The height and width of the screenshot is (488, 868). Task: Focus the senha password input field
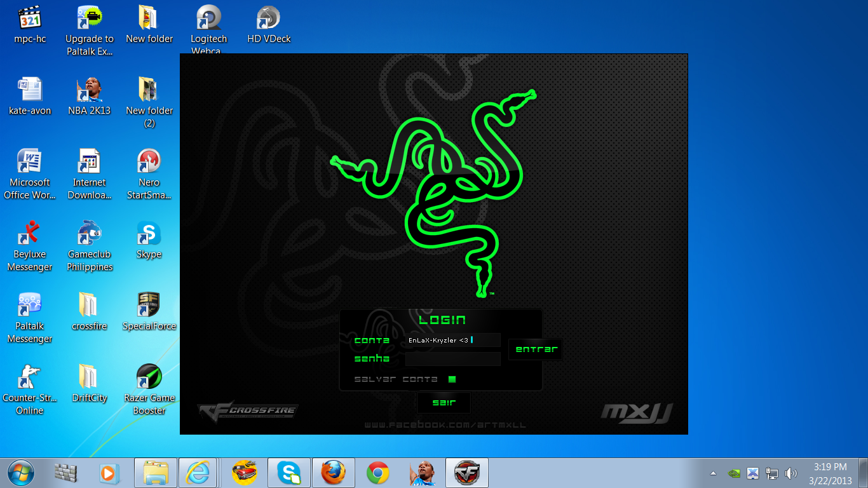(453, 359)
